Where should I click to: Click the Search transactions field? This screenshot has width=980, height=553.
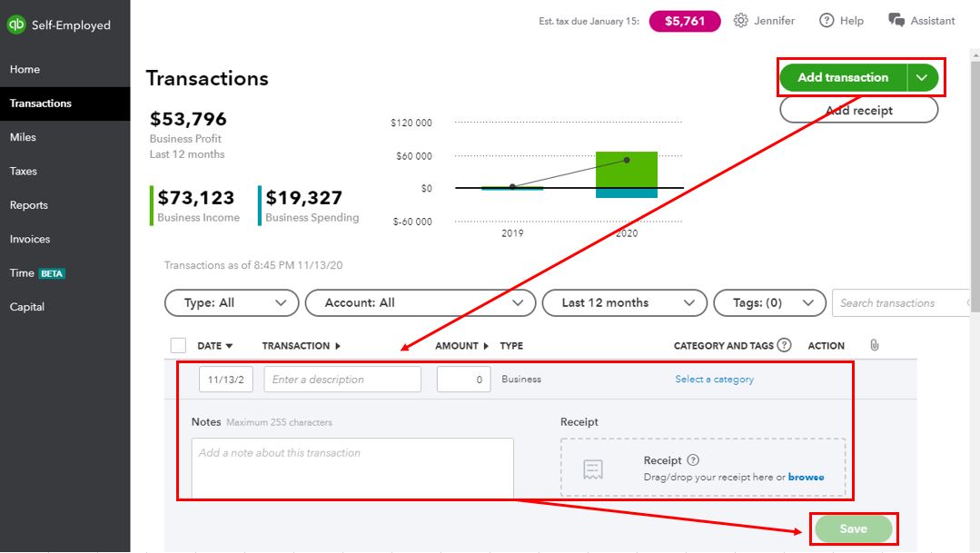coord(901,303)
